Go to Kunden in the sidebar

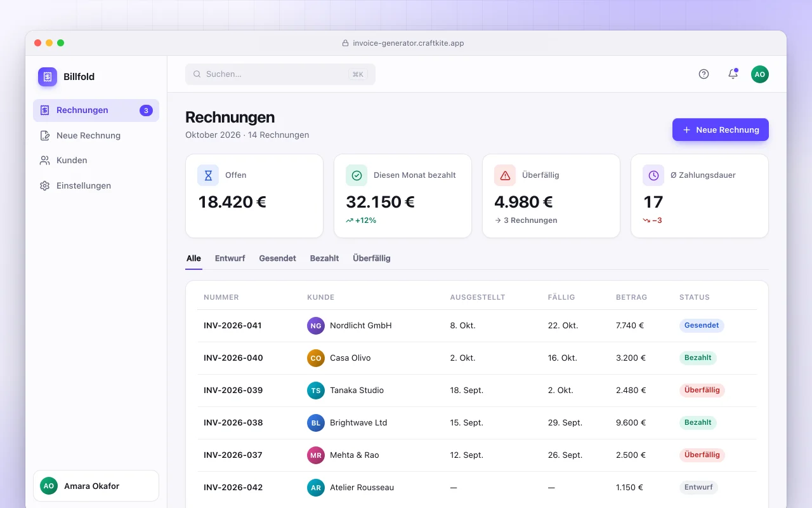pos(96,161)
